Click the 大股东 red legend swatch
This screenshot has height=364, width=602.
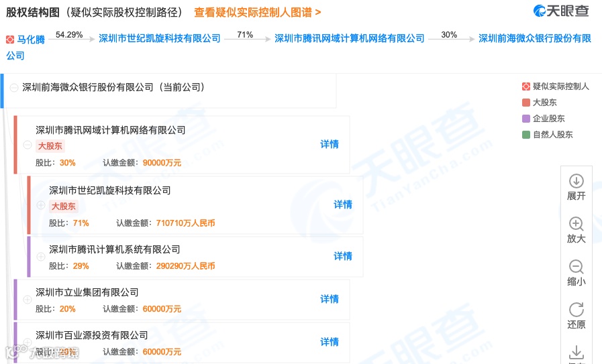pyautogui.click(x=526, y=103)
